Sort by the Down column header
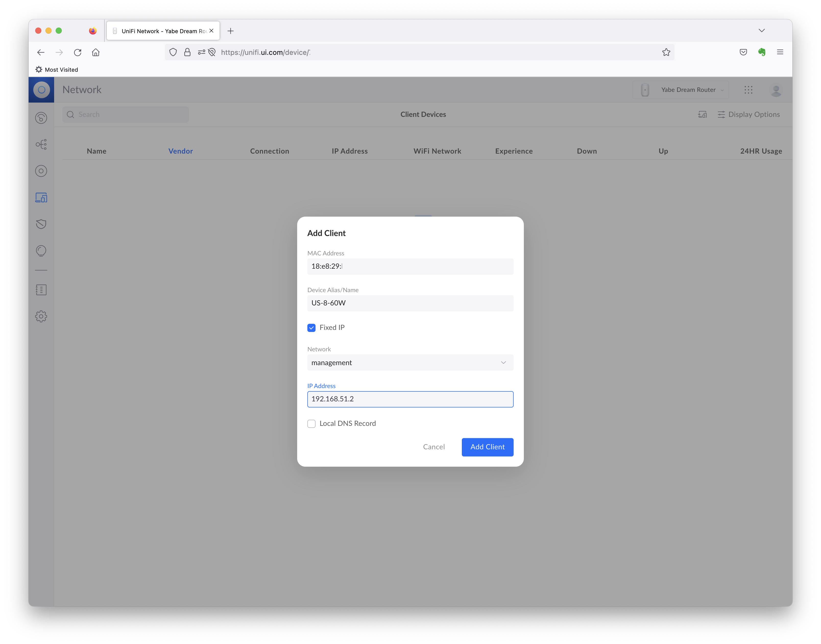 (x=587, y=151)
